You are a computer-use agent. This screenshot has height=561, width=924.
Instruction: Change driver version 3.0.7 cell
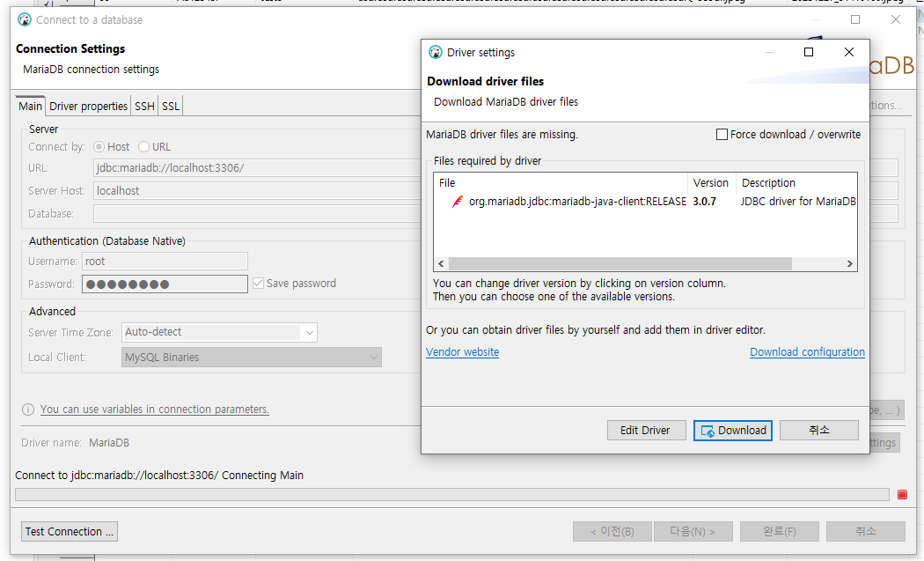coord(705,202)
